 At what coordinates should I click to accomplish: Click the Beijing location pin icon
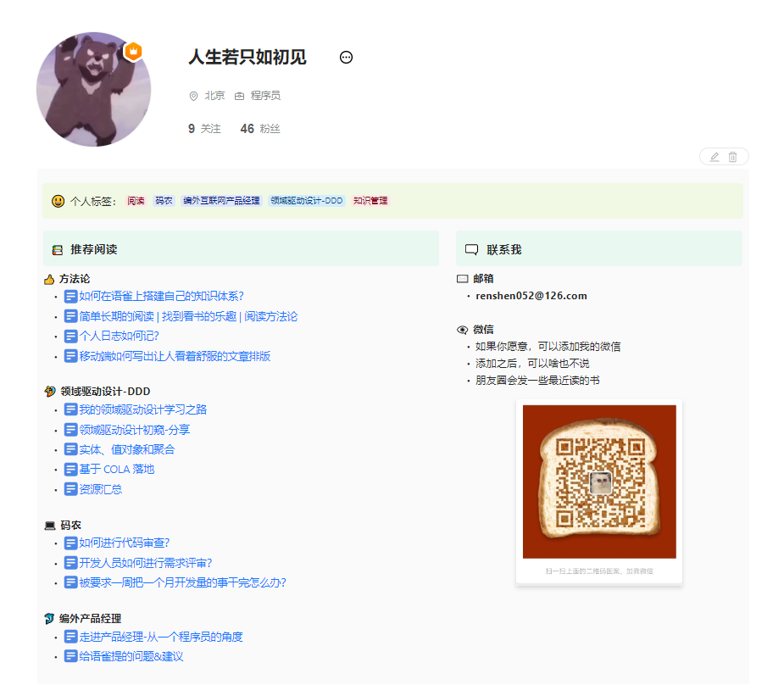(x=193, y=96)
